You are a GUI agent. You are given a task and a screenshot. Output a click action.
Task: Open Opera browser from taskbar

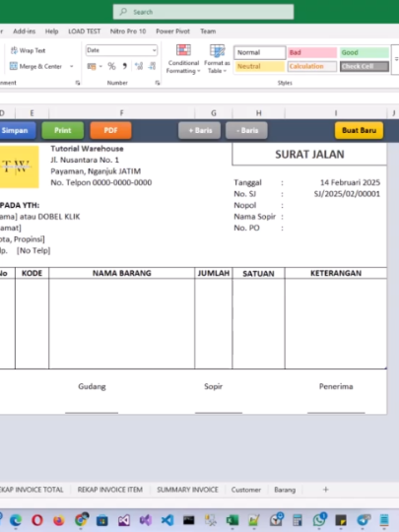click(37, 520)
